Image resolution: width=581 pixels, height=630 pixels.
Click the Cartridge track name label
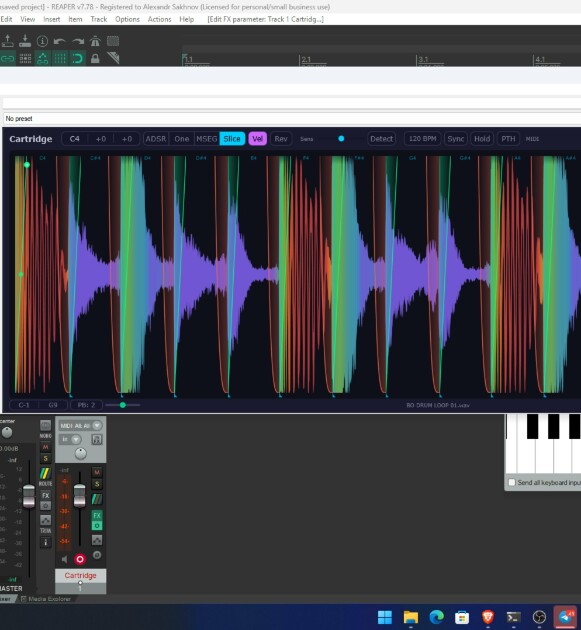pos(80,575)
